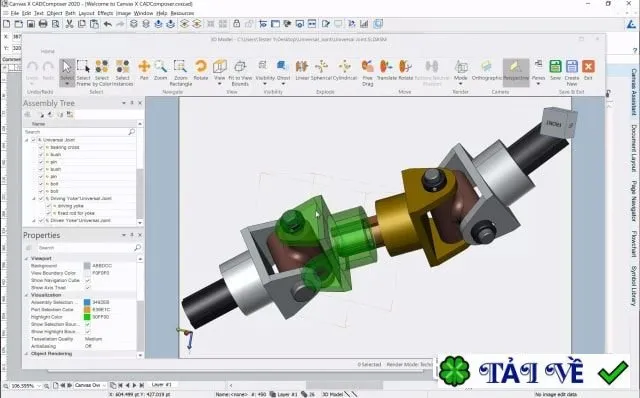Open the Edit menu

tap(27, 13)
